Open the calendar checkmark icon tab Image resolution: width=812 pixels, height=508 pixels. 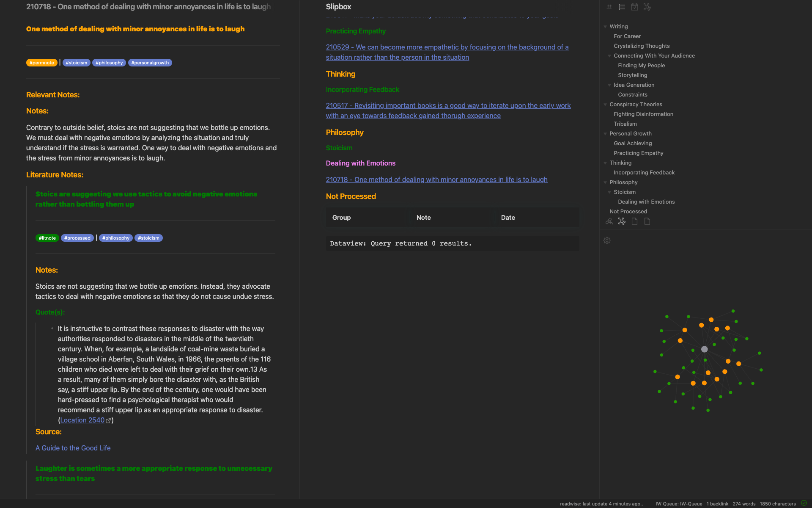point(634,7)
